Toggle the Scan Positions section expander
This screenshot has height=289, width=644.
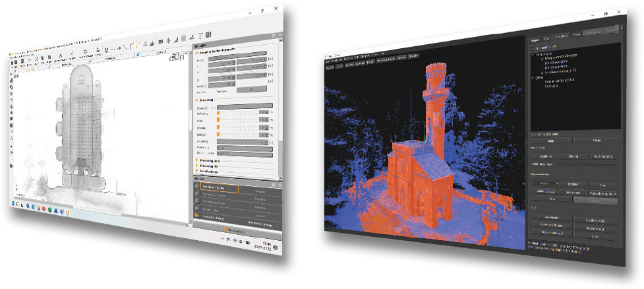pos(196,171)
